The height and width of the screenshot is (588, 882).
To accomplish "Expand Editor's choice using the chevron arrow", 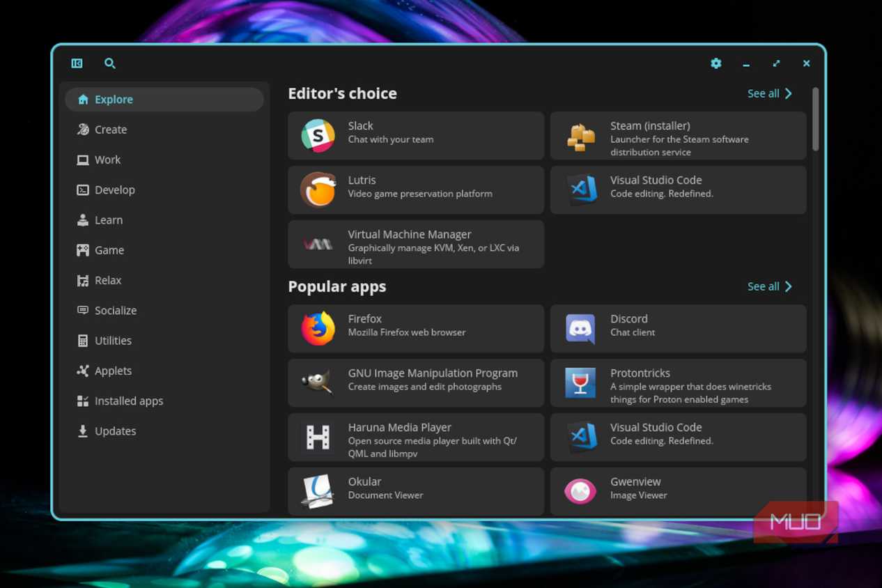I will [789, 93].
